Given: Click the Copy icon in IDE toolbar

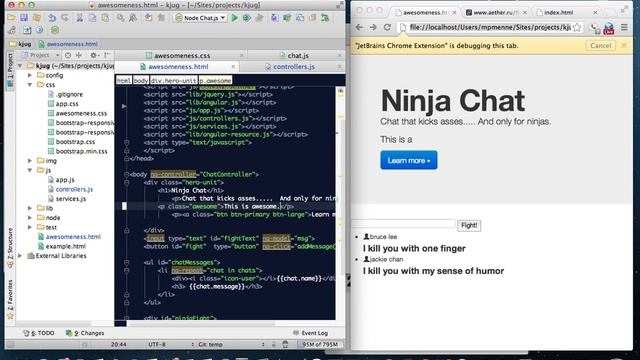Looking at the screenshot, I should click(x=93, y=18).
